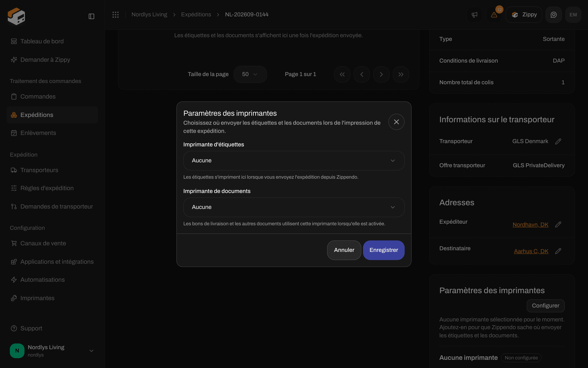Open the announcements megaphone icon
Screen dimensions: 588x368
point(474,15)
